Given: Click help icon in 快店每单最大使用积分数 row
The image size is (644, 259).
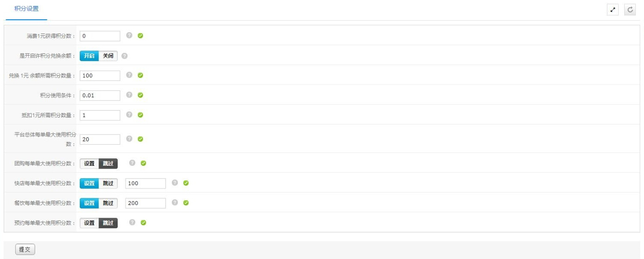Looking at the screenshot, I should point(175,183).
